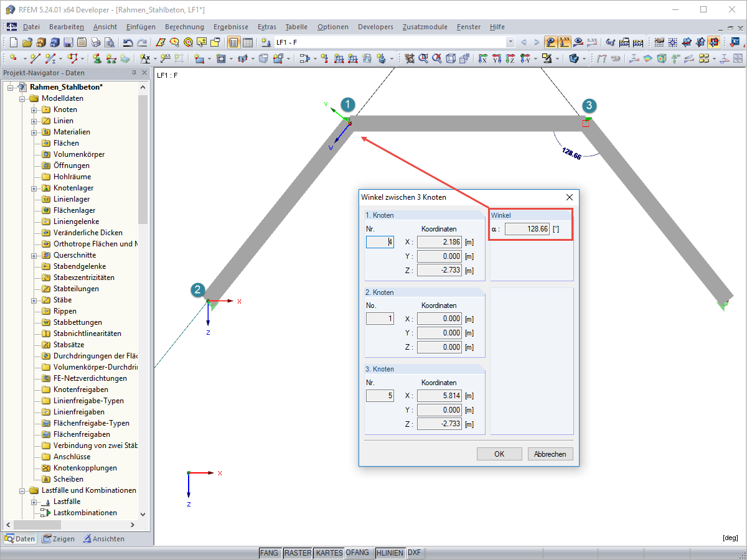Open the Hilfe menu
The width and height of the screenshot is (747, 560).
(x=497, y=27)
